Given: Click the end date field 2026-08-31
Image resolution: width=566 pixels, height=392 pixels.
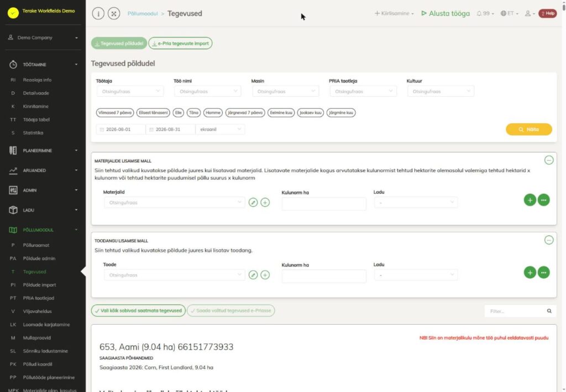Looking at the screenshot, I should 170,129.
